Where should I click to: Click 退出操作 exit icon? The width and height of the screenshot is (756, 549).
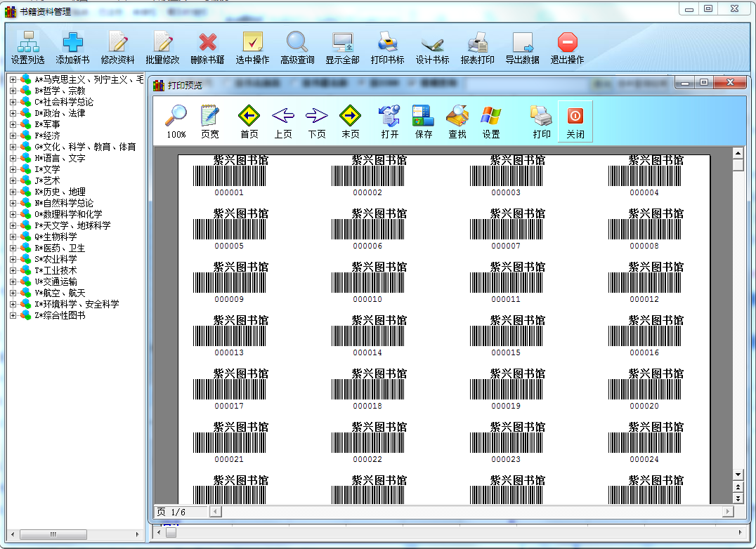(x=568, y=48)
